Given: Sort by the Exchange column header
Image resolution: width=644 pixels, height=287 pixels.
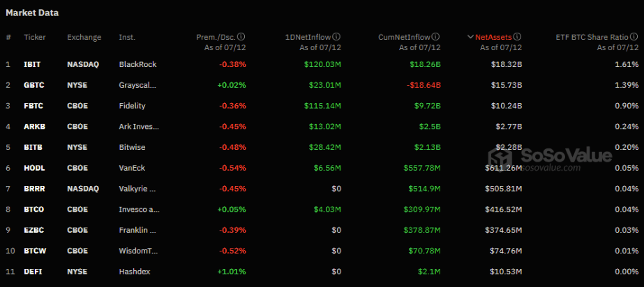Looking at the screenshot, I should point(84,37).
